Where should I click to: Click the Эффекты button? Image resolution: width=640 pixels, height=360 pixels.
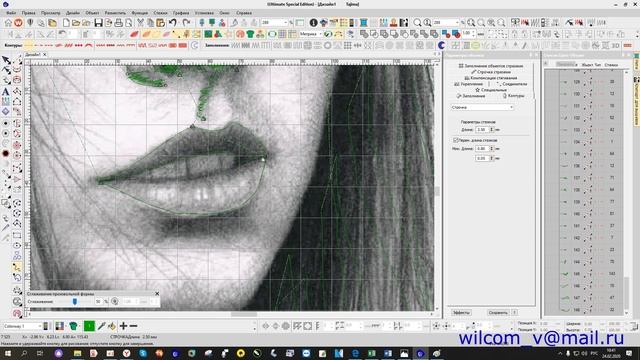[x=461, y=313]
